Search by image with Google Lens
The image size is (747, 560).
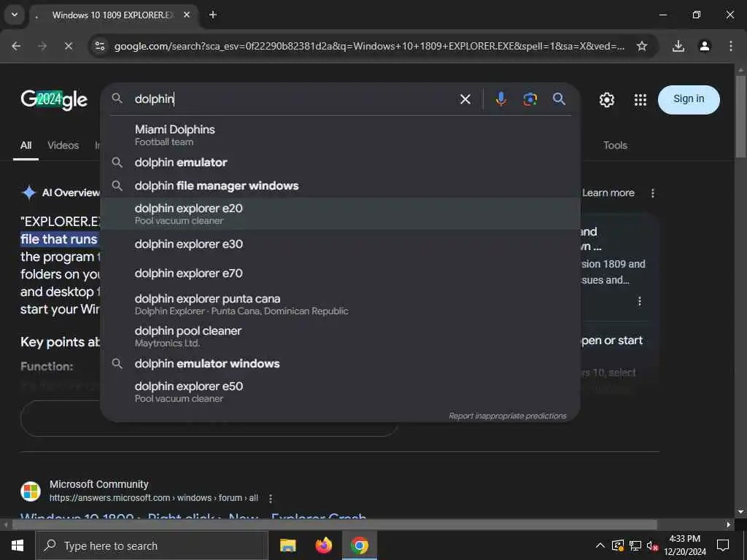coord(530,99)
